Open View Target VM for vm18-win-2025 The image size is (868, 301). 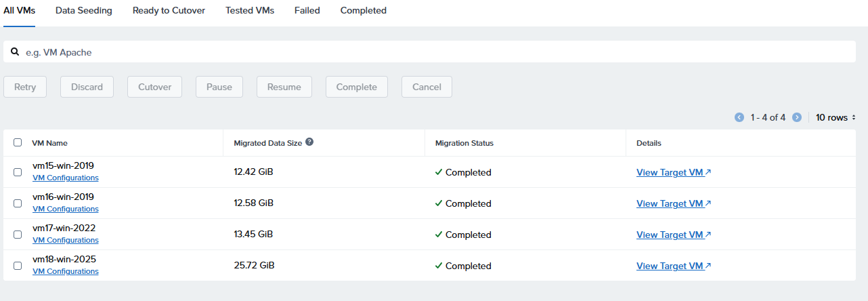(670, 266)
